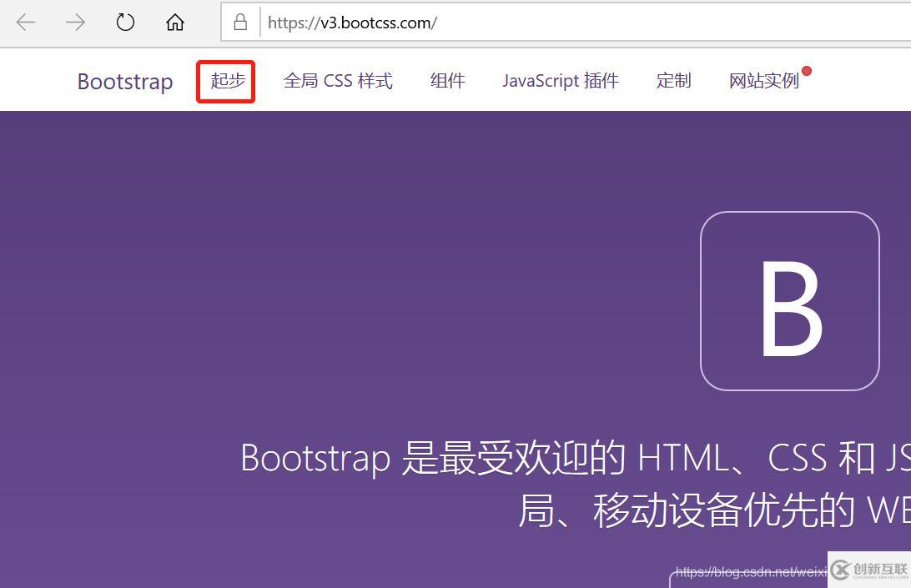Go to the 组件 navigation item
911x588 pixels.
pos(448,80)
